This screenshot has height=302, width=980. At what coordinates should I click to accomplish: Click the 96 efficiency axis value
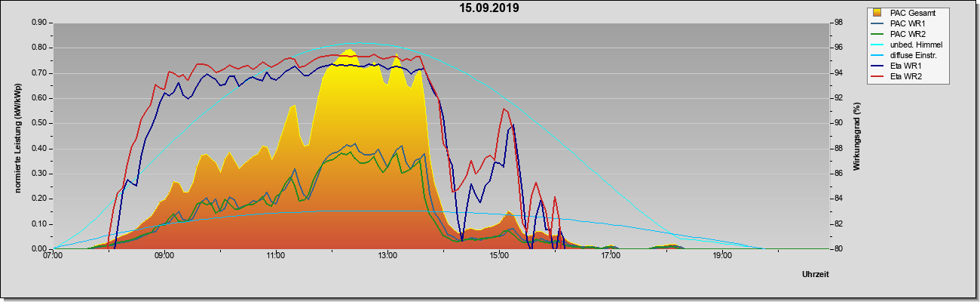(838, 48)
